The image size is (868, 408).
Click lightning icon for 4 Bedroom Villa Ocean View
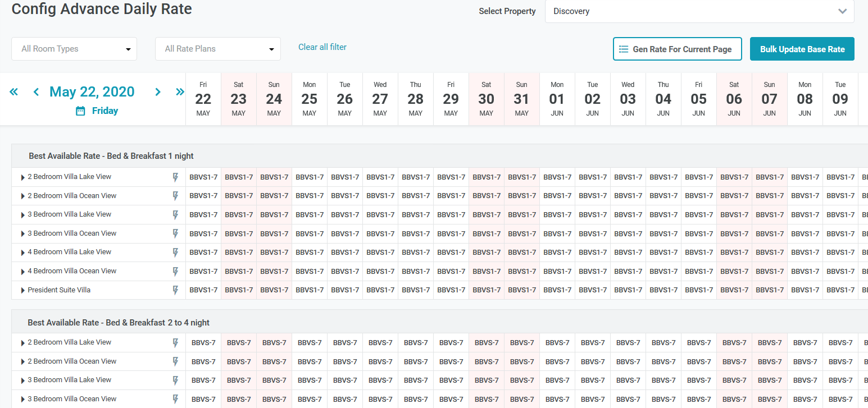point(175,272)
